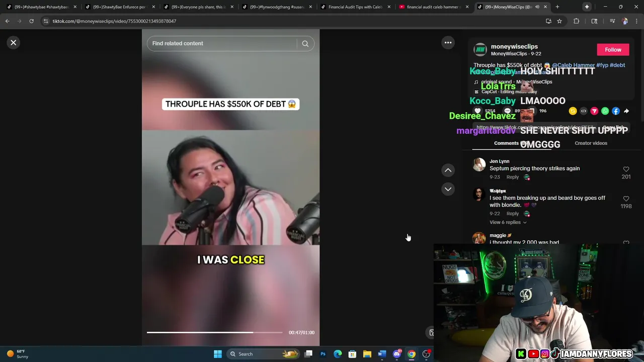Viewport: 644px width, 362px height.
Task: Open Microsoft Edge from taskbar
Action: coord(338,354)
